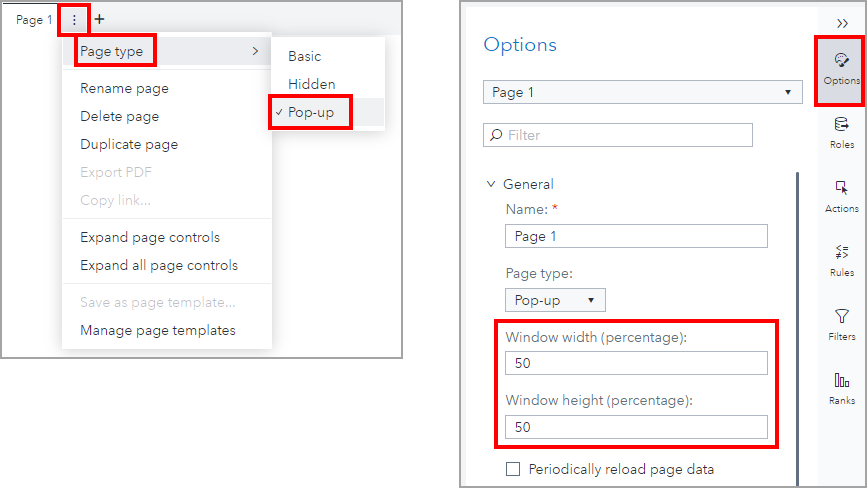The width and height of the screenshot is (867, 488).
Task: Select Duplicate page from menu
Action: point(129,144)
